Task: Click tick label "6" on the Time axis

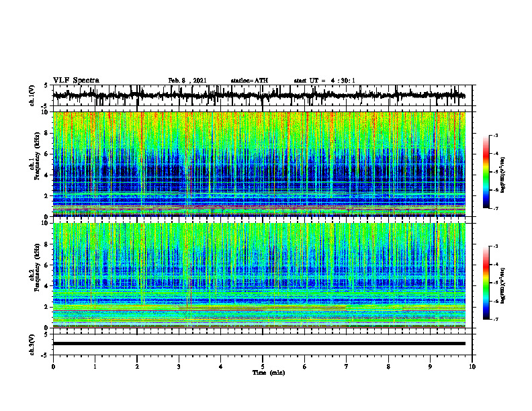Action: click(x=304, y=367)
